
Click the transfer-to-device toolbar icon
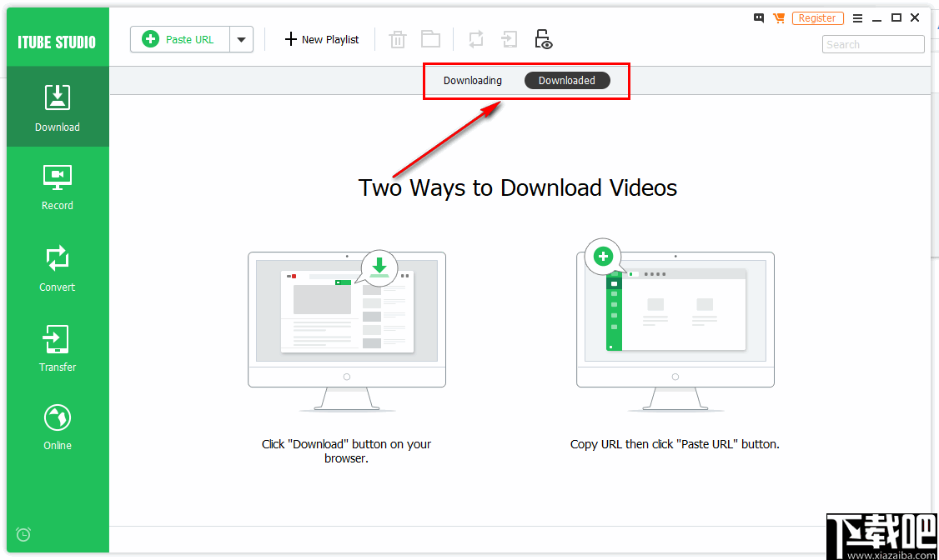[509, 38]
